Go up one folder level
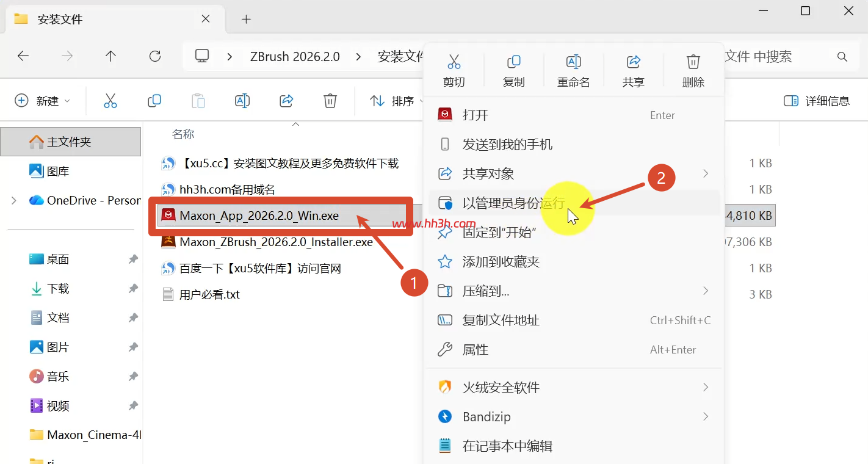This screenshot has height=464, width=868. click(110, 57)
